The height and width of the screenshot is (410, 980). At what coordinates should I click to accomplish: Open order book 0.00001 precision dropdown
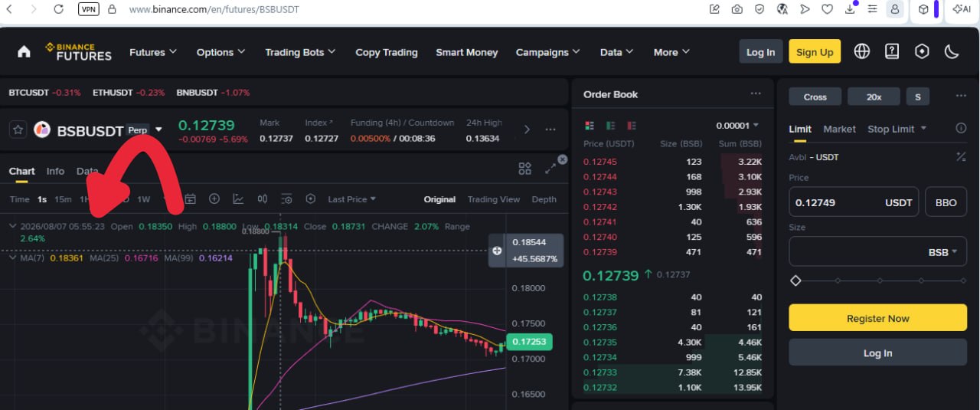(737, 126)
